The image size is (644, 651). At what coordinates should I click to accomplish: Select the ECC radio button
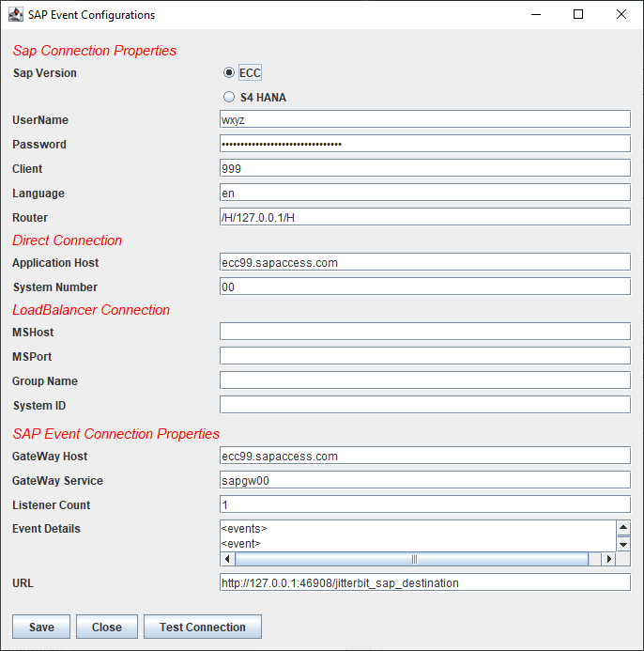coord(229,73)
